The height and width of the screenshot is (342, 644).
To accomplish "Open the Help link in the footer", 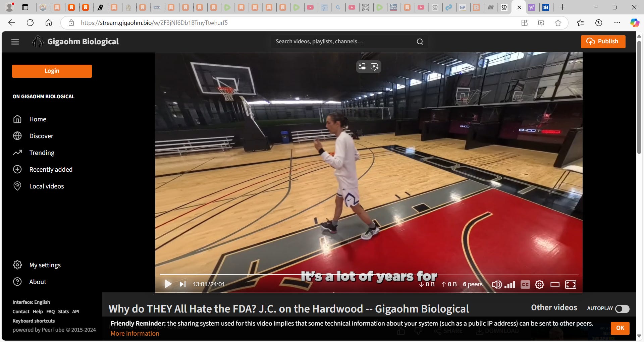I will [38, 311].
